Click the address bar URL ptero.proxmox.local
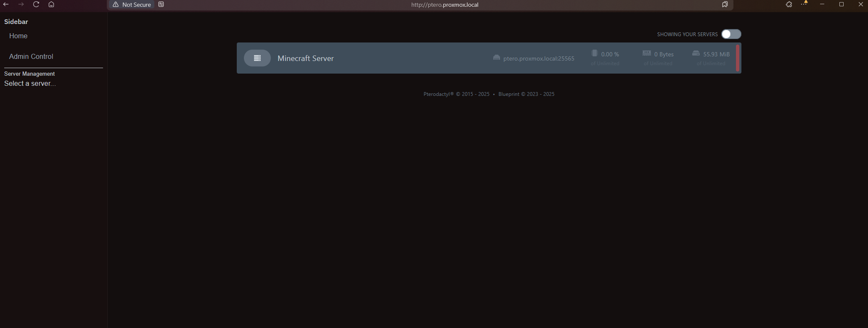The width and height of the screenshot is (868, 328). 445,5
